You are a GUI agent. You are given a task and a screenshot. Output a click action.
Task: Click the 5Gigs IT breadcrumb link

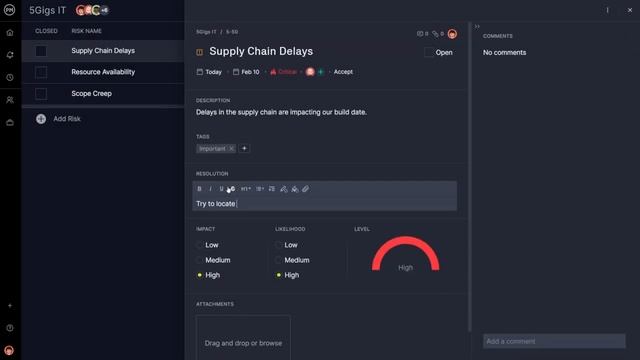point(206,32)
